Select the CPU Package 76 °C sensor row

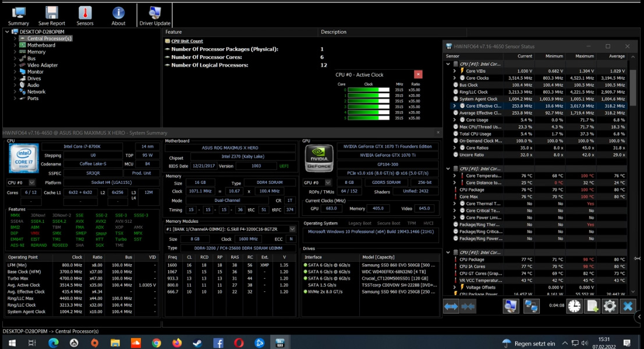539,190
